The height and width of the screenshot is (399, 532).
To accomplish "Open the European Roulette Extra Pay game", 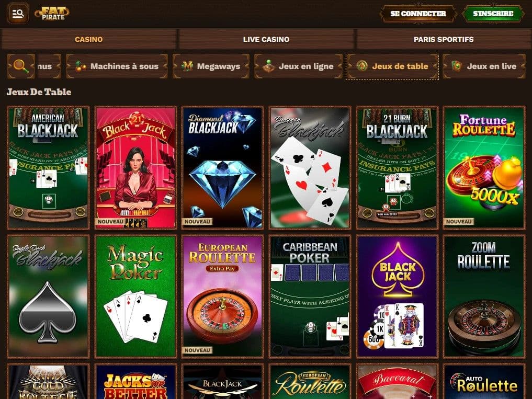I will coord(222,297).
